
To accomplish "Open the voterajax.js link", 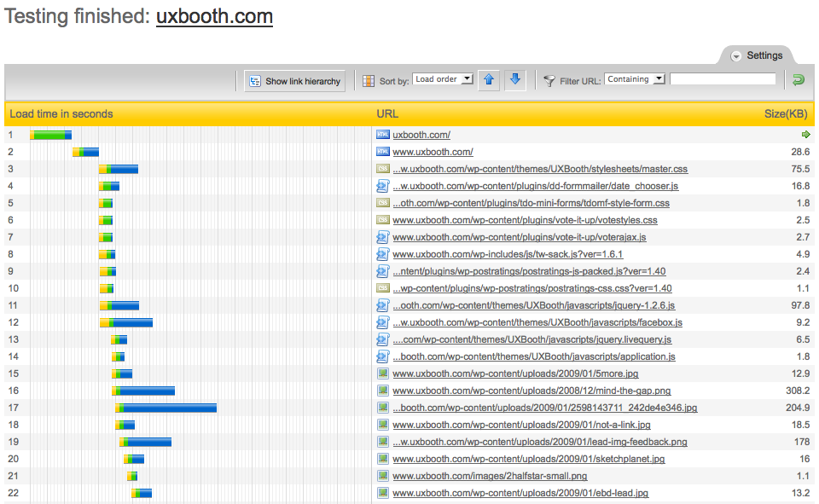I will tap(520, 237).
